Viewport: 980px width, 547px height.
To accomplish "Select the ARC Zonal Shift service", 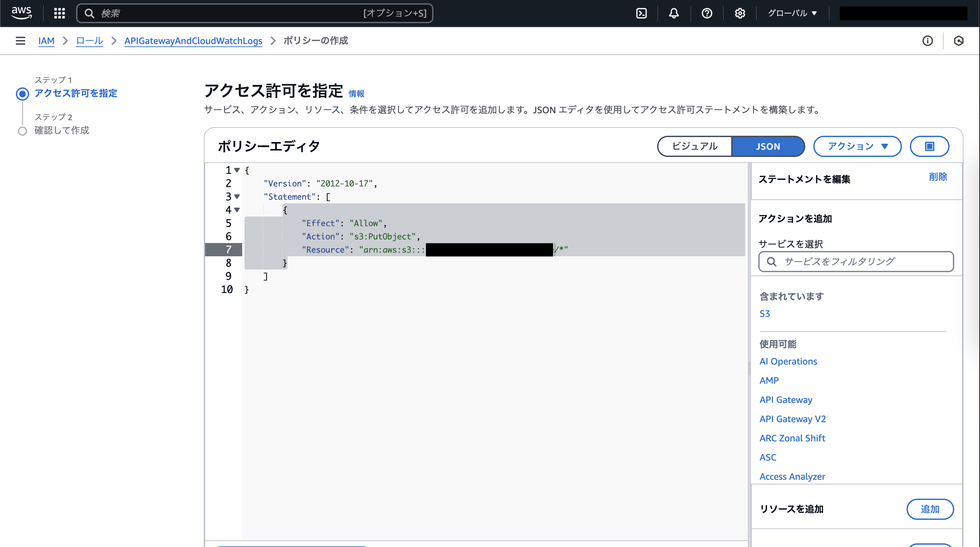I will [x=792, y=438].
